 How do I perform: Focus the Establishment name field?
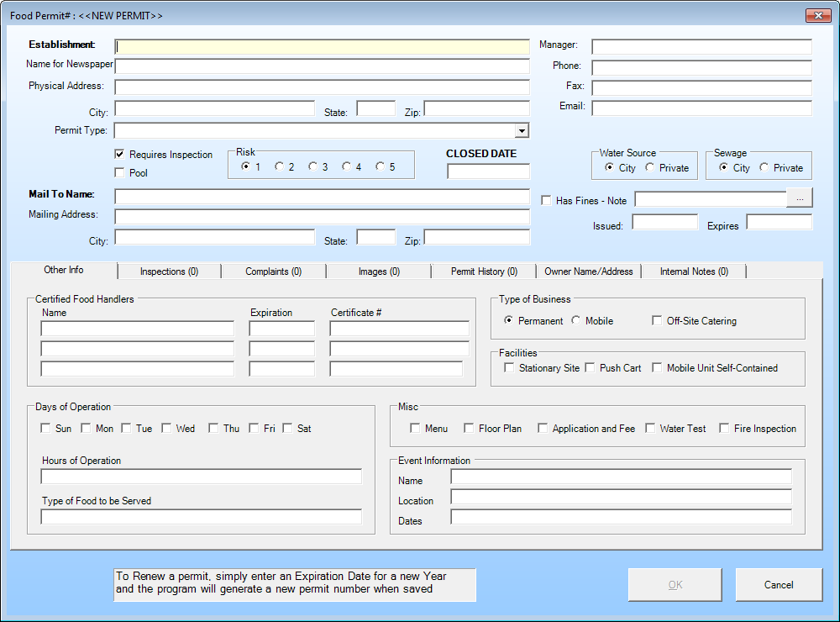(x=322, y=47)
